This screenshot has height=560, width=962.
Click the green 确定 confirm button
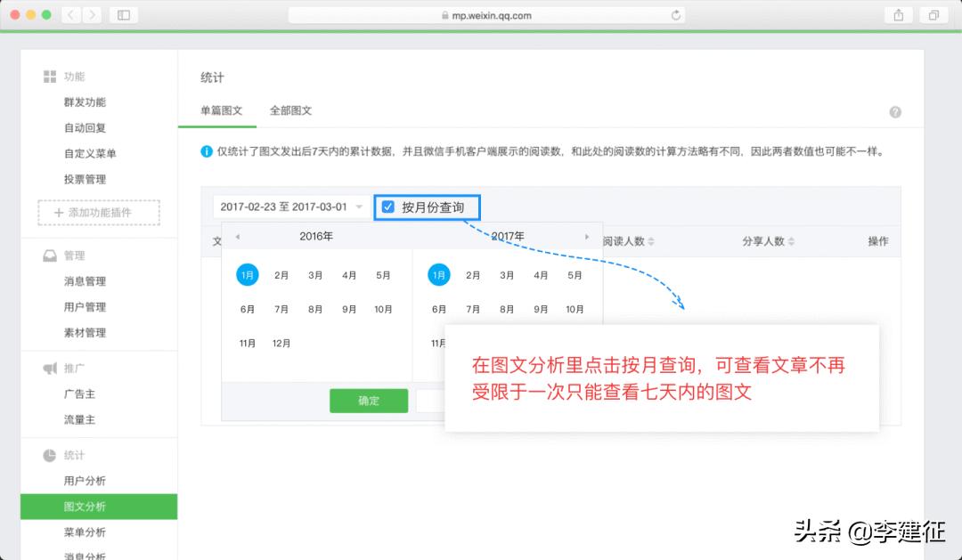368,401
